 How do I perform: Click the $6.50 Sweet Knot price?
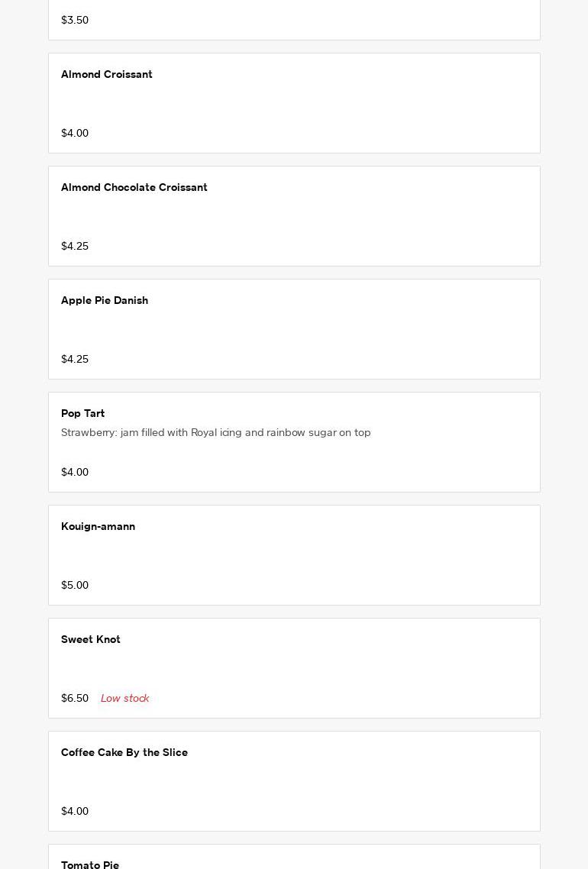click(75, 699)
